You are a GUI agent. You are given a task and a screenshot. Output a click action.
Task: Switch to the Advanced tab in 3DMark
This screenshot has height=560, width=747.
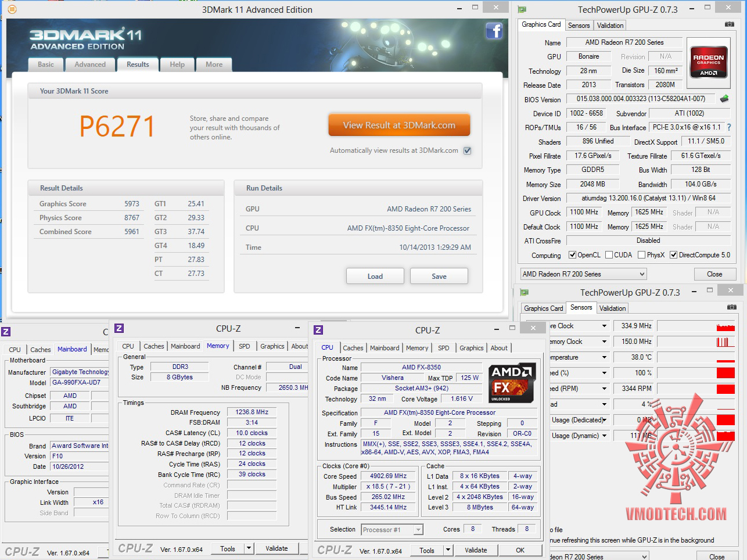(x=90, y=64)
